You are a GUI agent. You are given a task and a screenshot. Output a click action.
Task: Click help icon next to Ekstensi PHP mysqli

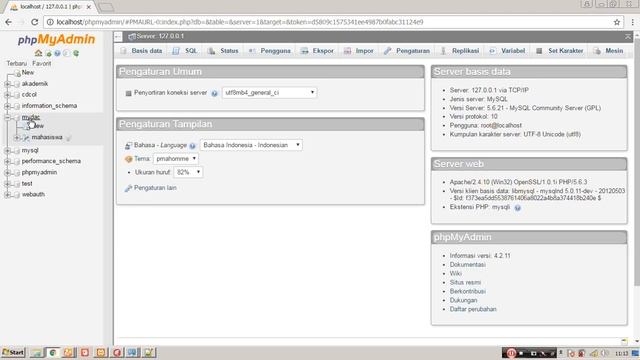pos(518,208)
